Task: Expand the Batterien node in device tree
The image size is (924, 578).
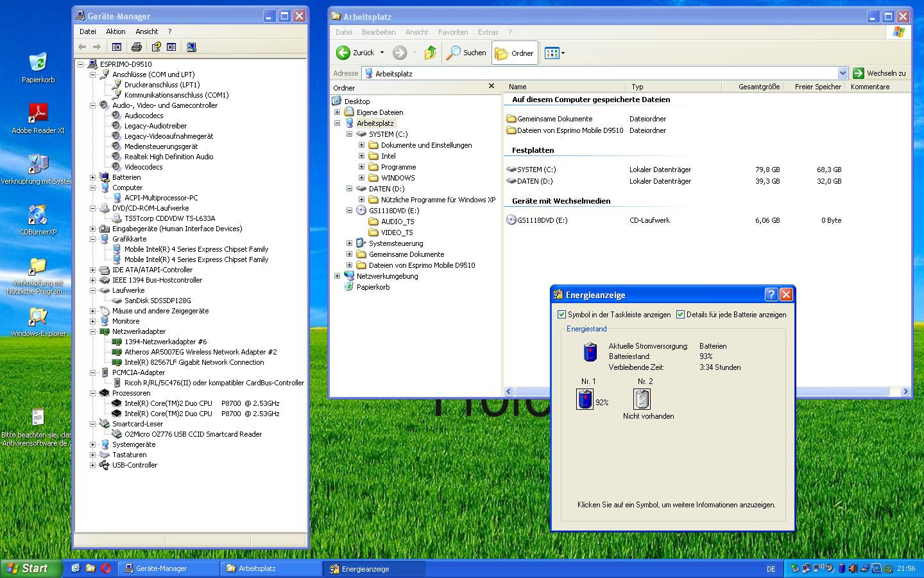Action: point(93,177)
